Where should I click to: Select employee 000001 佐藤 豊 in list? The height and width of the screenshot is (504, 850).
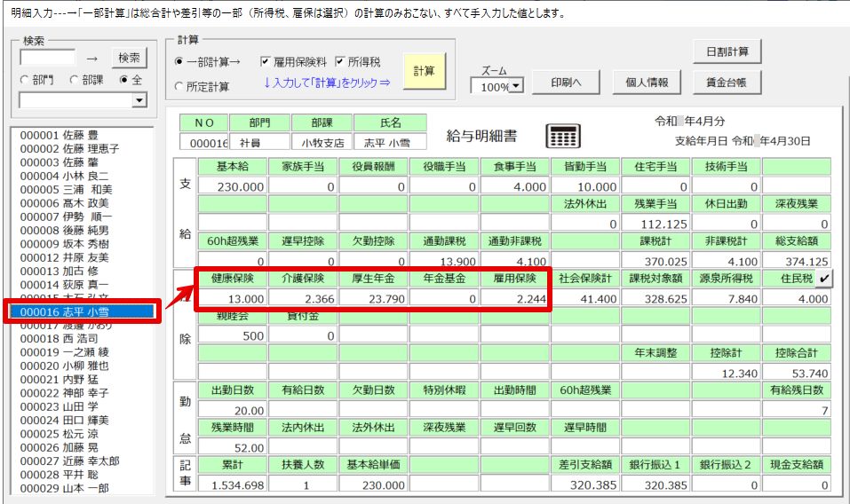coord(60,135)
